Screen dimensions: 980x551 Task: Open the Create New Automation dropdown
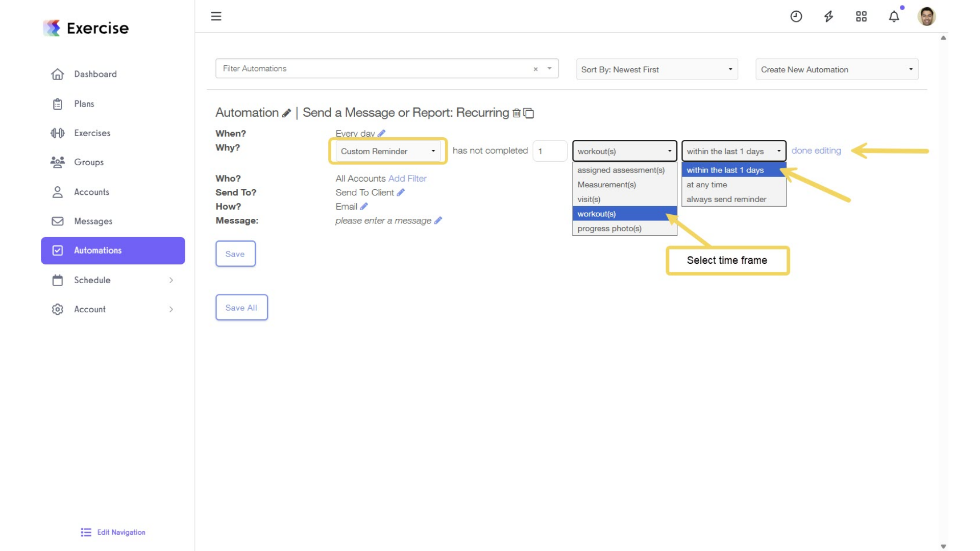click(837, 69)
